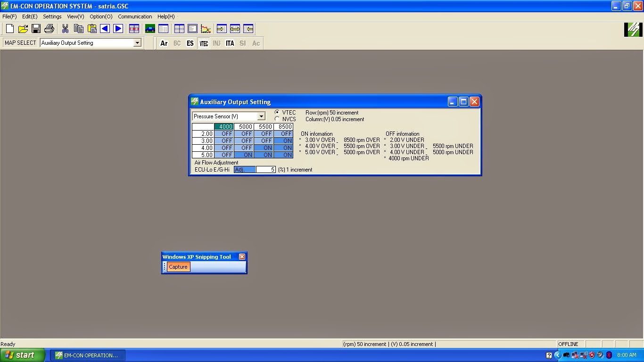Image resolution: width=644 pixels, height=362 pixels.
Task: Click the Ar map toolbar button
Action: pyautogui.click(x=164, y=43)
